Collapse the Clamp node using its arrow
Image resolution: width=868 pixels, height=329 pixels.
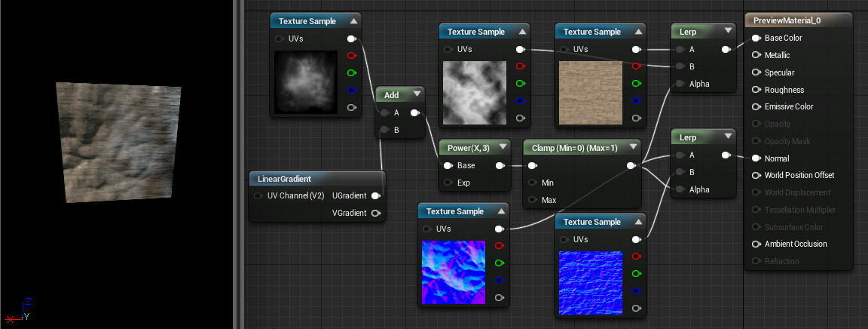[631, 147]
